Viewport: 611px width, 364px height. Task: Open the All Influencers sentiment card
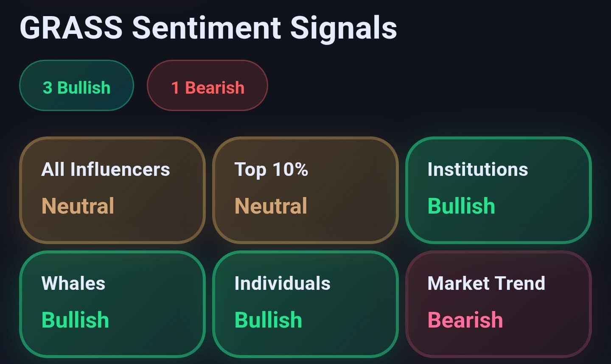(112, 190)
